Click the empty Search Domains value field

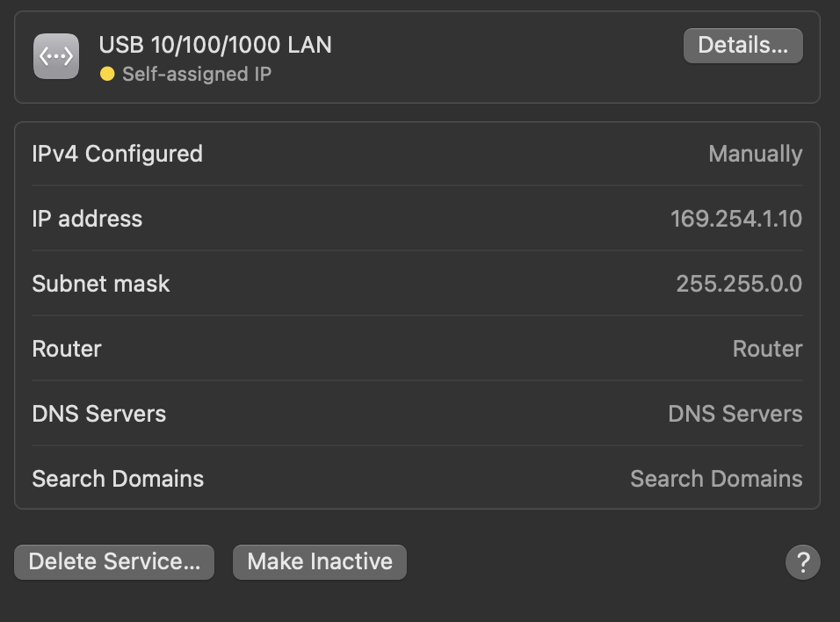[x=715, y=479]
